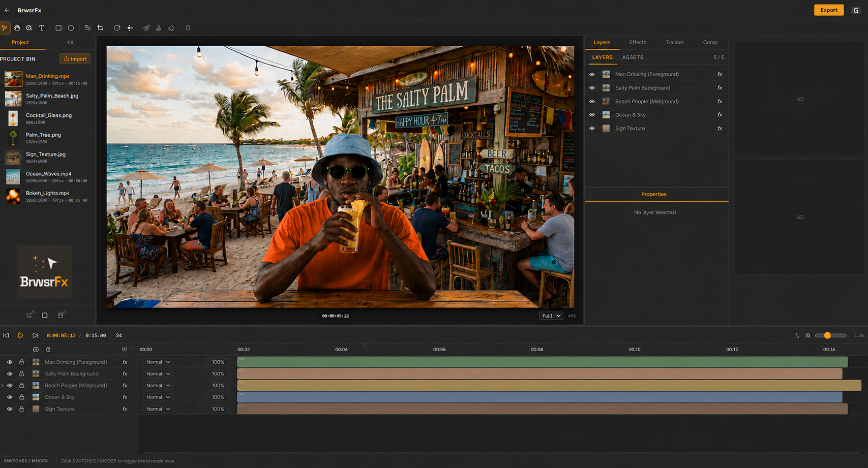Screen dimensions: 868x468
Task: Open the Project tab
Action: pos(20,43)
